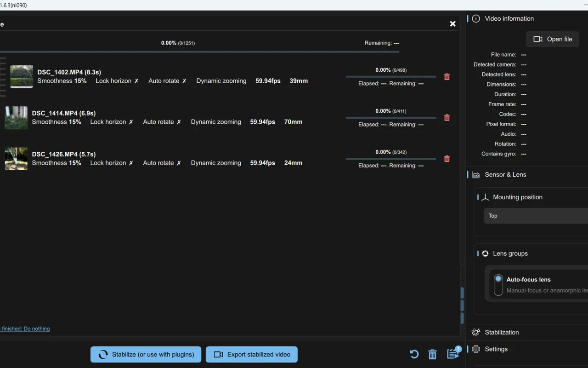Screen dimensions: 588x368
Task: Click the DSC_1414.MP4 progress bar
Action: (390, 117)
